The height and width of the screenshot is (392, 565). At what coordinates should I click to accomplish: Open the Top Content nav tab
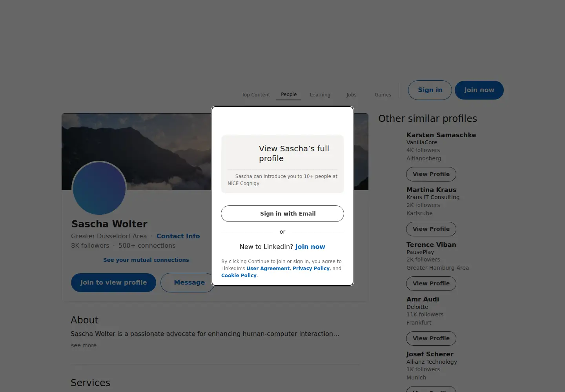click(256, 95)
